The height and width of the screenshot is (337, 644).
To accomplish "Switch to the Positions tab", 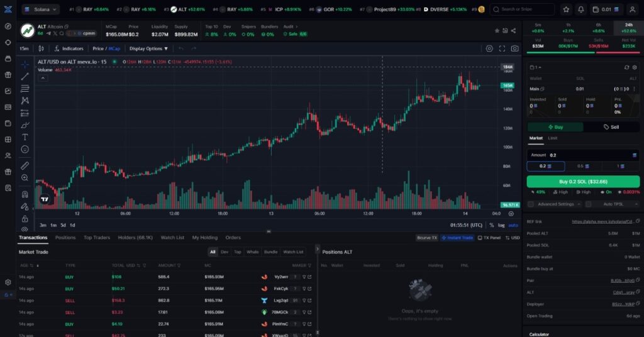I will pos(65,238).
